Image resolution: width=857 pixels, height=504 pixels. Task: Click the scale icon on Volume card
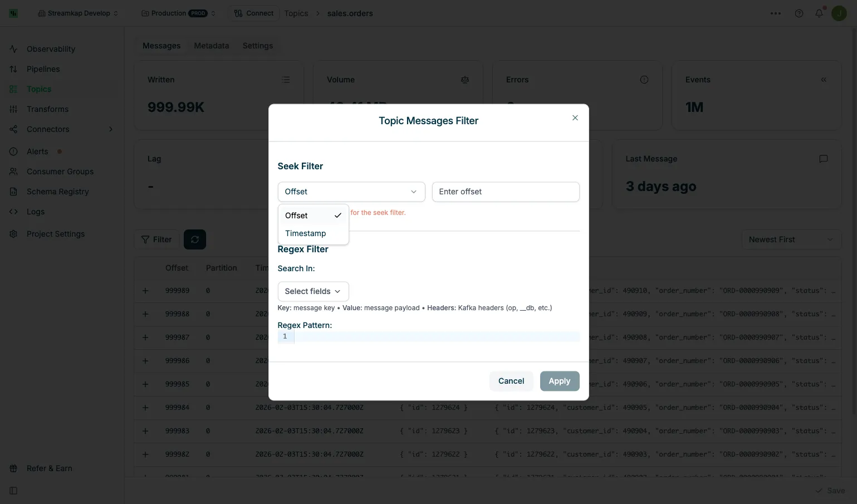coord(465,80)
